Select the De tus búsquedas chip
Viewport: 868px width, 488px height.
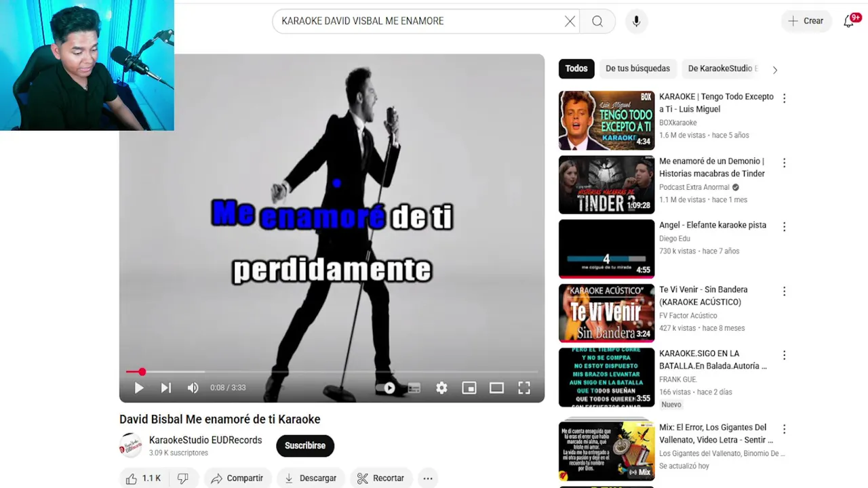637,68
